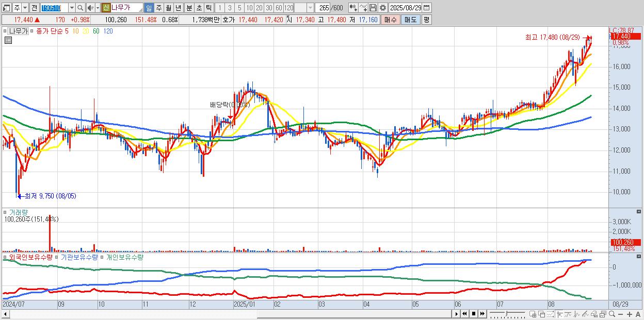Open the speaker options dropdown arrow

98,8
